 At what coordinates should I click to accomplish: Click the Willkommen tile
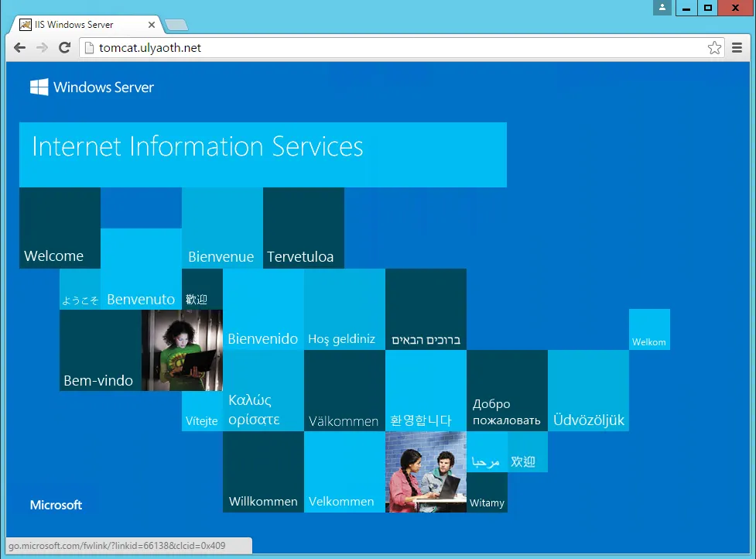click(x=263, y=472)
